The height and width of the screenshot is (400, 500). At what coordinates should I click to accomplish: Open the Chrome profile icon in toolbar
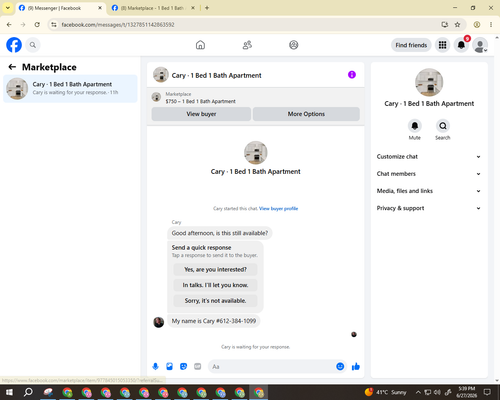point(477,25)
